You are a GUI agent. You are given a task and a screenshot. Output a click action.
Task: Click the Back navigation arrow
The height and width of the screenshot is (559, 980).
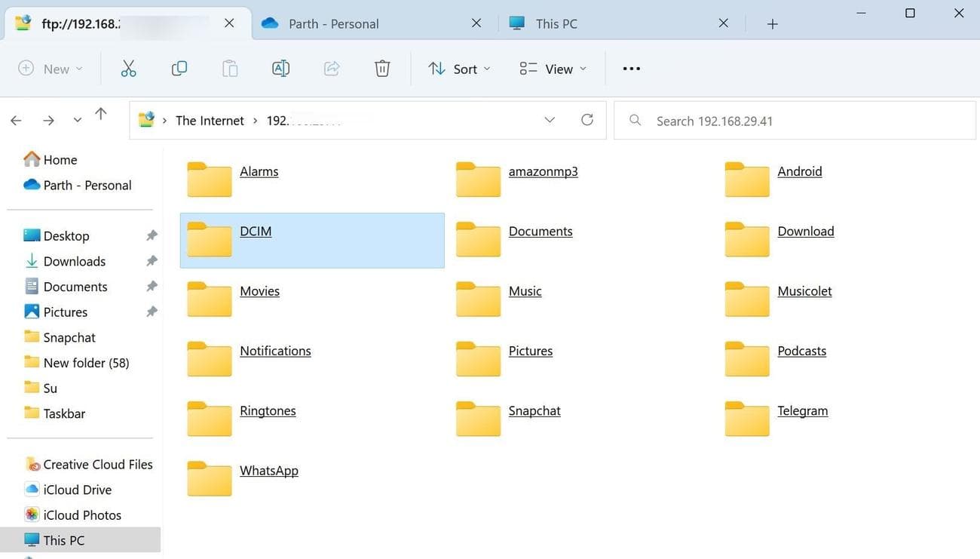coord(16,119)
